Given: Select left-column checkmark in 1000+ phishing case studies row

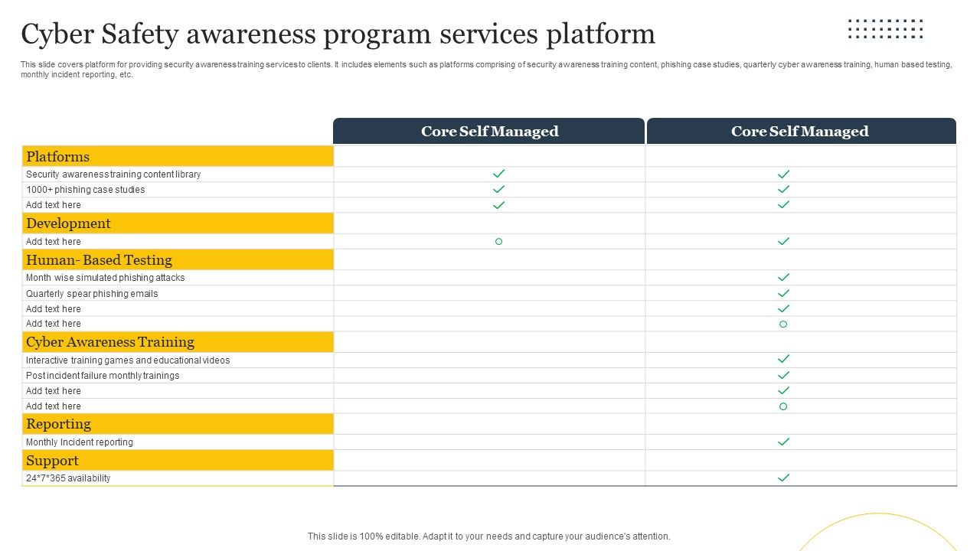Looking at the screenshot, I should click(x=498, y=189).
